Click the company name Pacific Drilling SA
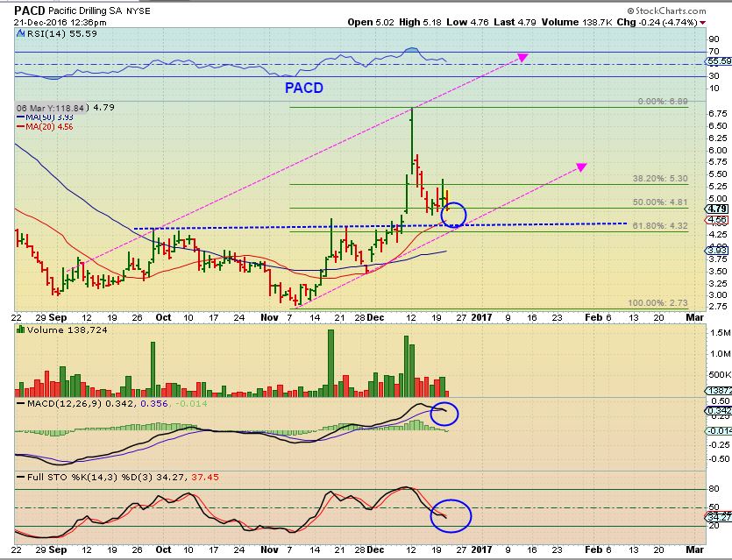 click(85, 11)
